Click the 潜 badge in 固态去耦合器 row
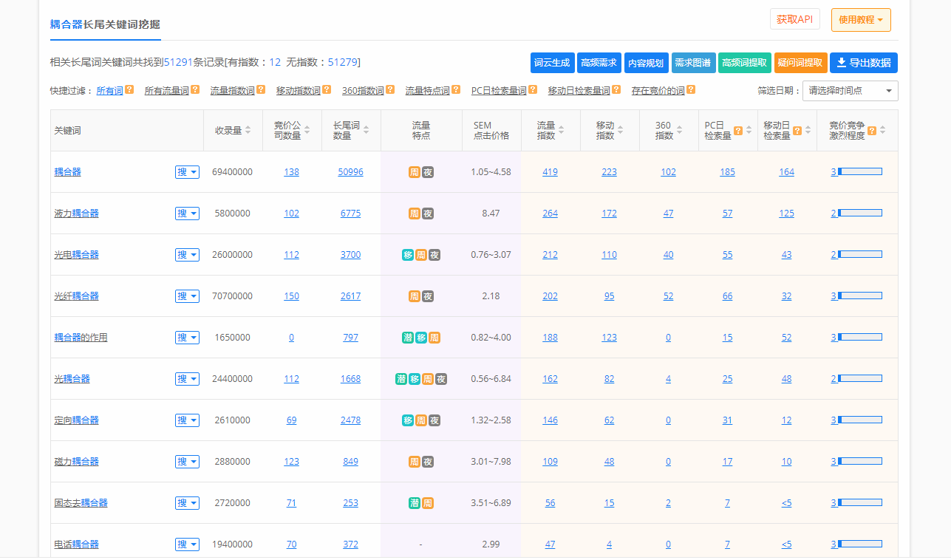Viewport: 951px width, 560px height. coord(415,503)
